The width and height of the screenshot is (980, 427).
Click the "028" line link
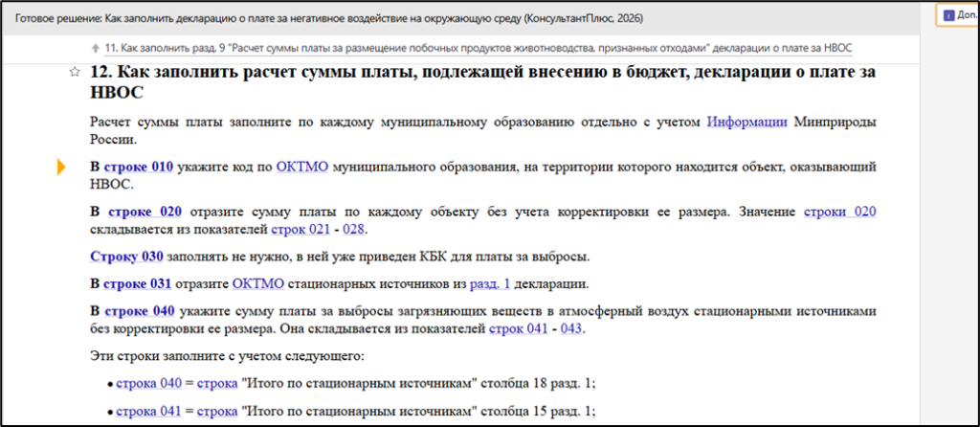pos(353,230)
